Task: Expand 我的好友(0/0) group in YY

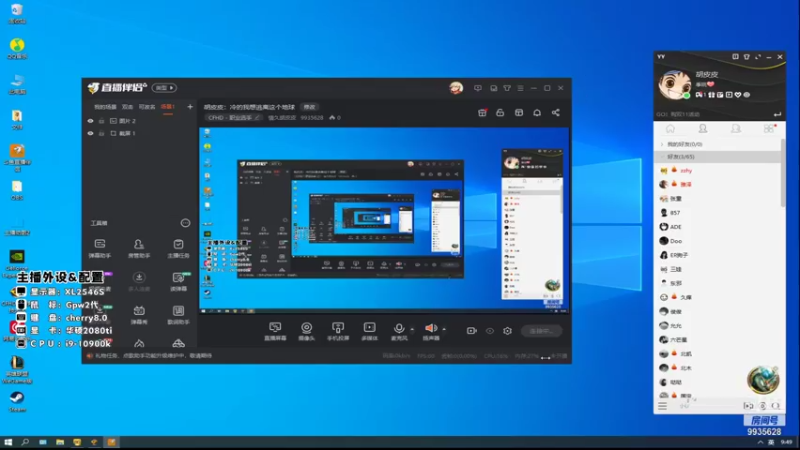Action: 717,144
